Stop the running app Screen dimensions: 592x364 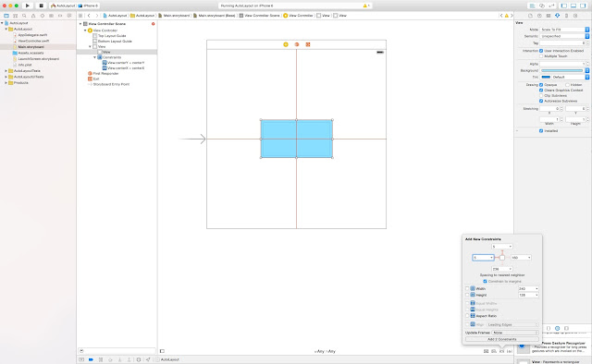[x=41, y=6]
